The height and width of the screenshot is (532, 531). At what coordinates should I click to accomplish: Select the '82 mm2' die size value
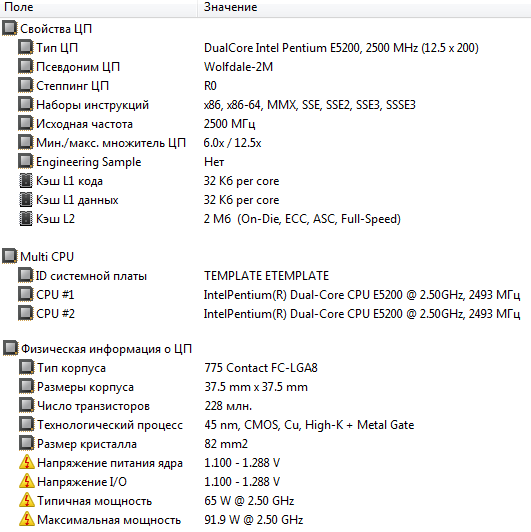click(226, 444)
